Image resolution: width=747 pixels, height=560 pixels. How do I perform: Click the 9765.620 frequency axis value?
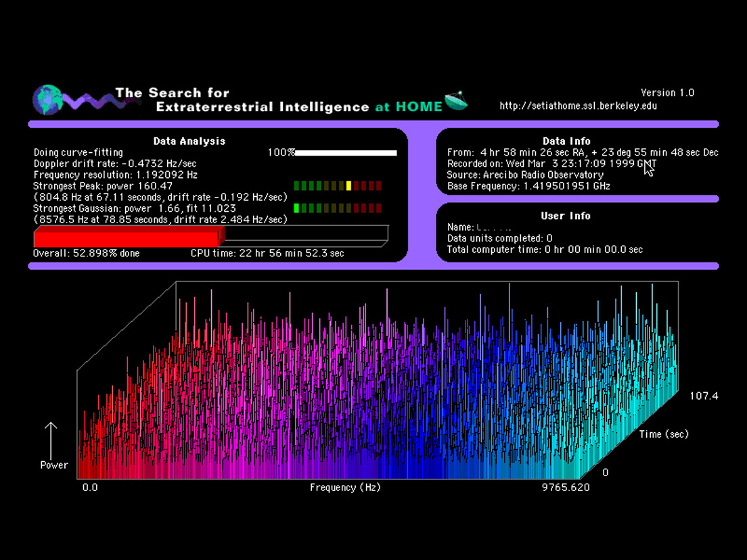[x=565, y=488]
